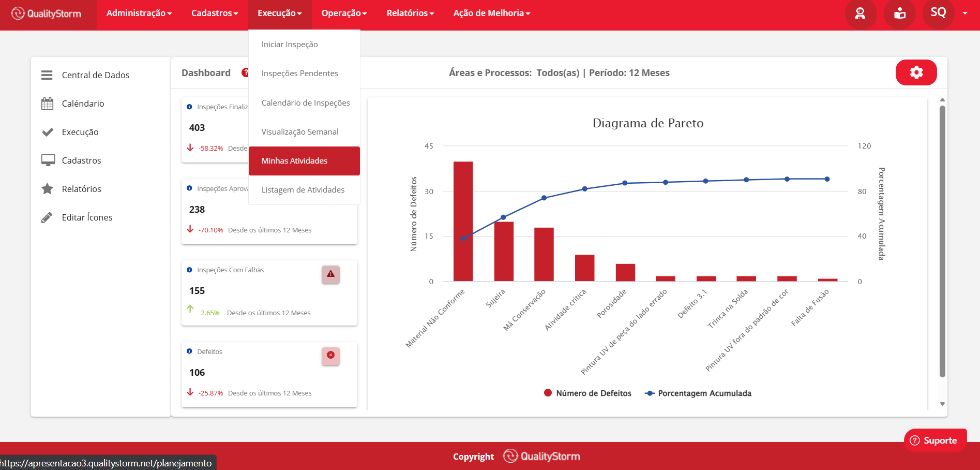Image resolution: width=980 pixels, height=470 pixels.
Task: Click the red X circle icon on Defeitos card
Action: 330,356
